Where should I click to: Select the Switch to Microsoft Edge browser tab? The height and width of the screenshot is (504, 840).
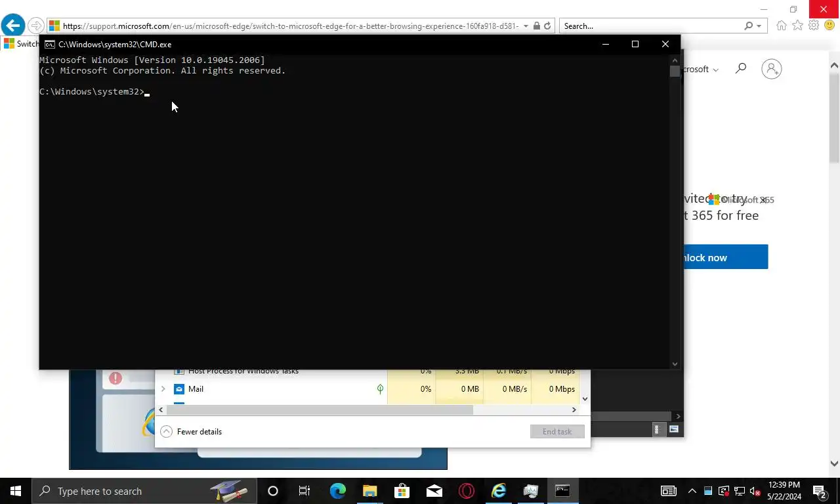pos(22,44)
